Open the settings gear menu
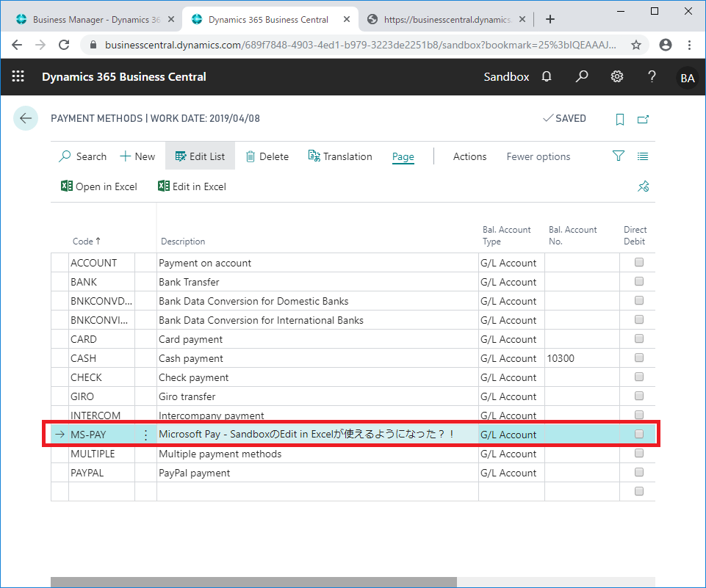 tap(617, 76)
